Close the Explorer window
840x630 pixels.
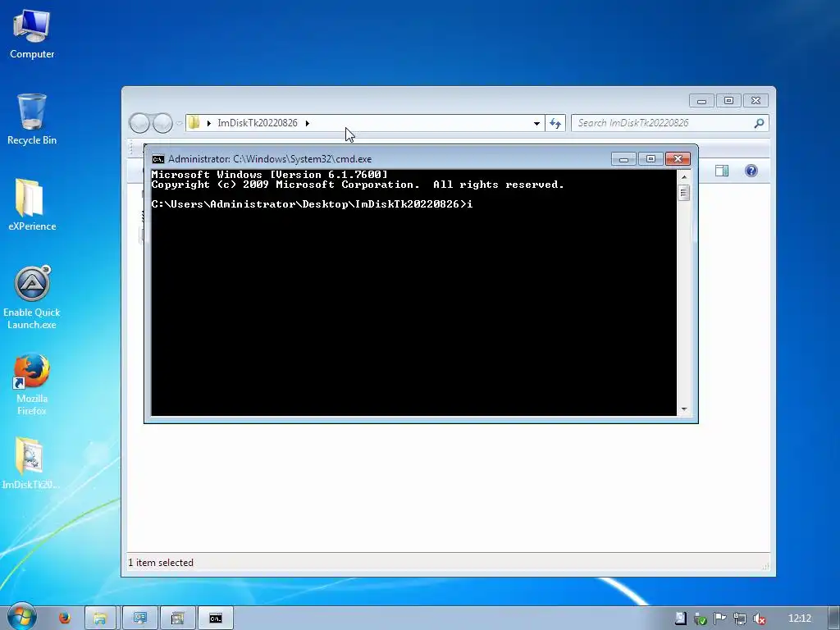point(756,100)
